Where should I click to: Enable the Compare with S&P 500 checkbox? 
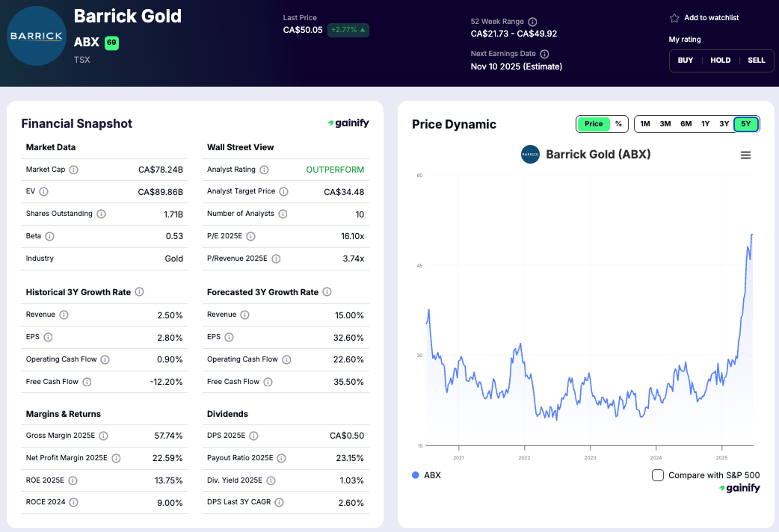(x=657, y=474)
